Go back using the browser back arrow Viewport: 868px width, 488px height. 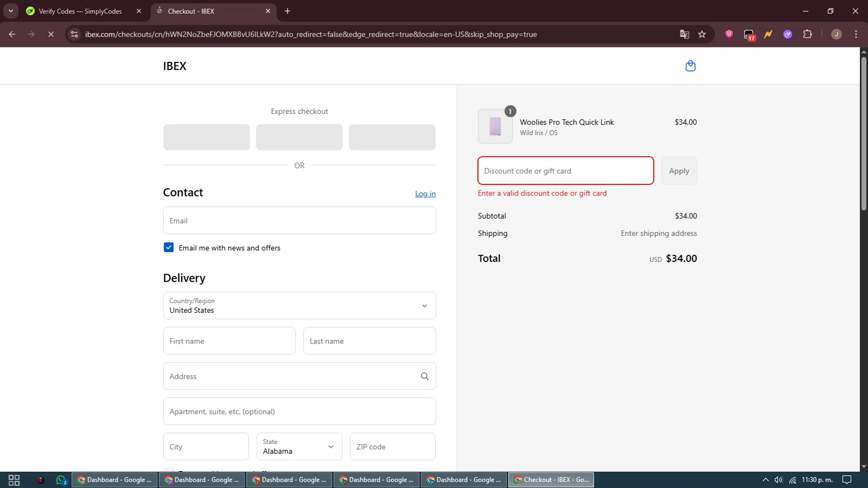coord(12,35)
